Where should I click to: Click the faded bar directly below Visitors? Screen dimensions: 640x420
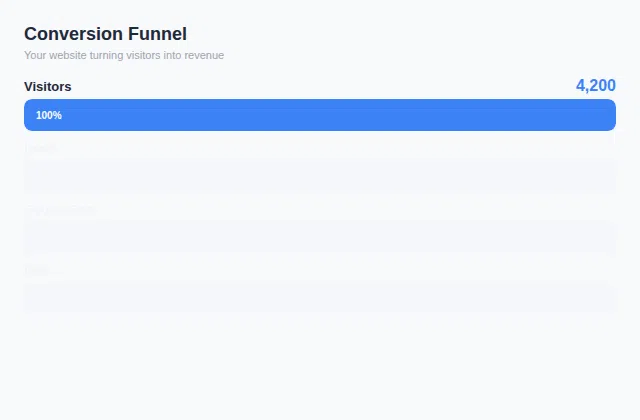point(320,177)
